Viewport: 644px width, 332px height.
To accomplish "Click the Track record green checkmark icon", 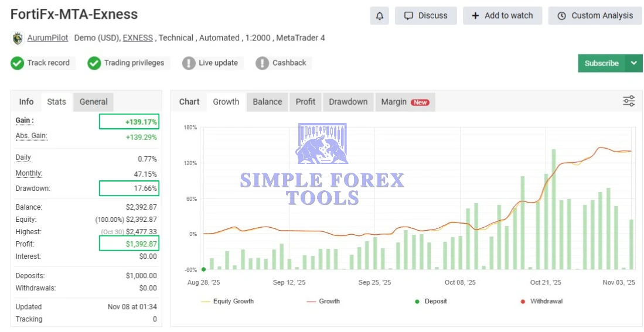I will (x=18, y=63).
